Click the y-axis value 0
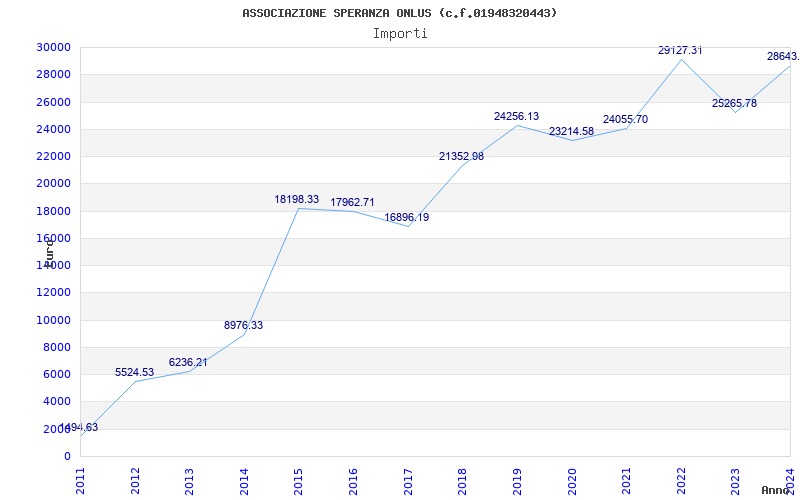This screenshot has height=500, width=800. (x=67, y=456)
